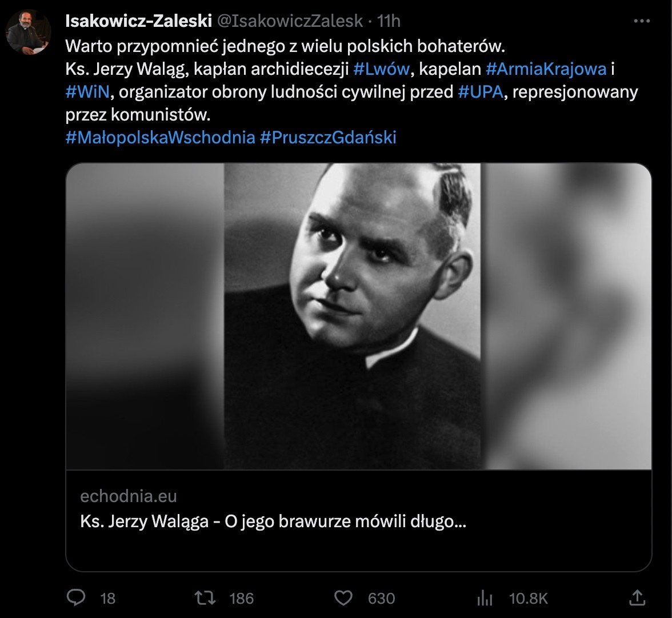Image resolution: width=672 pixels, height=618 pixels.
Task: Click the Isakowicz-Zaleski display name
Action: 138,21
